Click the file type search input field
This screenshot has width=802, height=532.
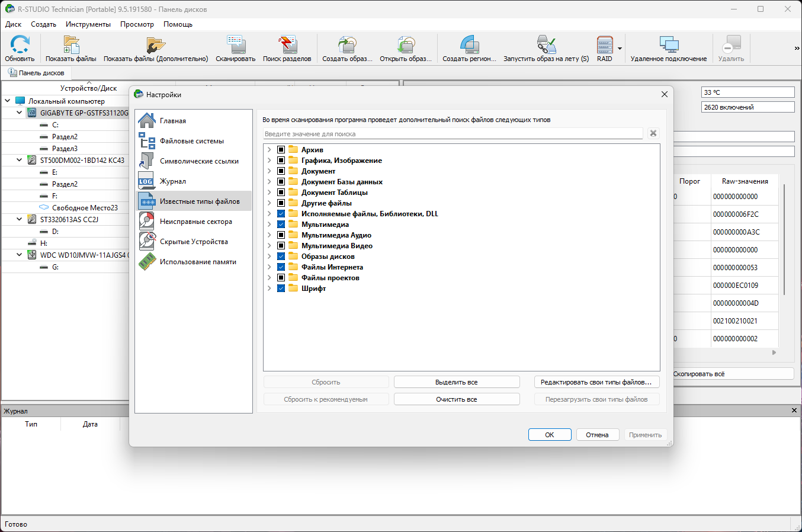(x=453, y=134)
